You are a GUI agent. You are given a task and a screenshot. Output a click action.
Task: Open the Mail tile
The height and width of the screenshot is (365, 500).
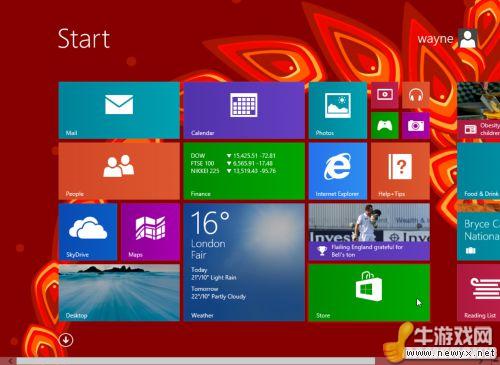coord(119,110)
